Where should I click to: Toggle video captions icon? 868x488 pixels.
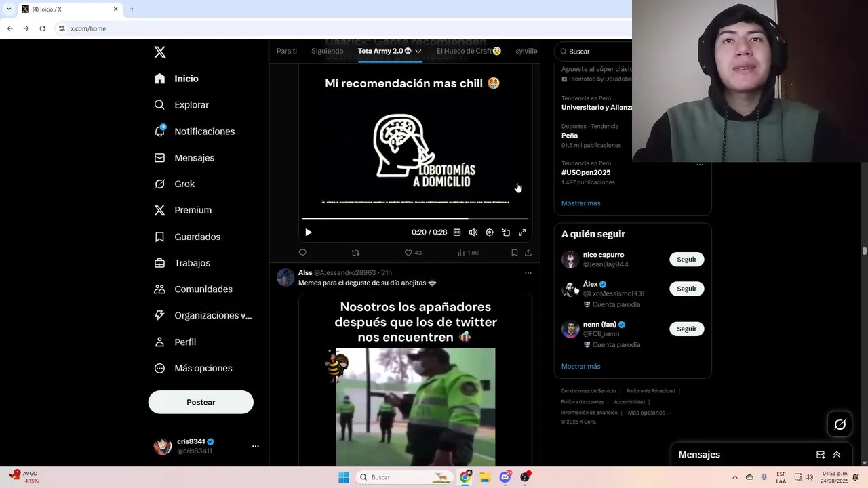457,232
